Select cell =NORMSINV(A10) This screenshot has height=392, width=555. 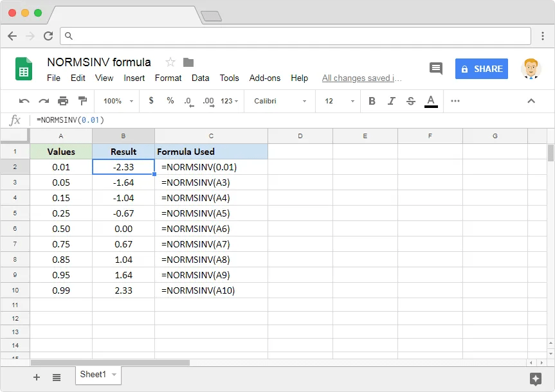coord(211,290)
